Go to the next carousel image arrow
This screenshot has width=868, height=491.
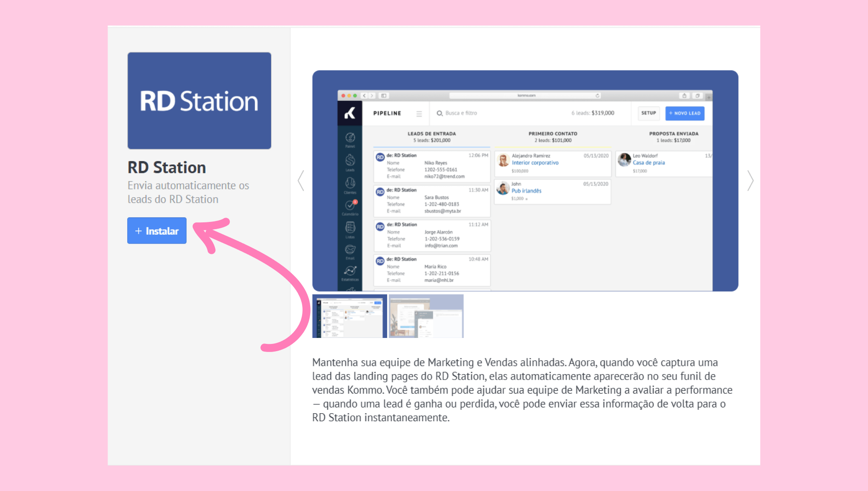pos(750,181)
